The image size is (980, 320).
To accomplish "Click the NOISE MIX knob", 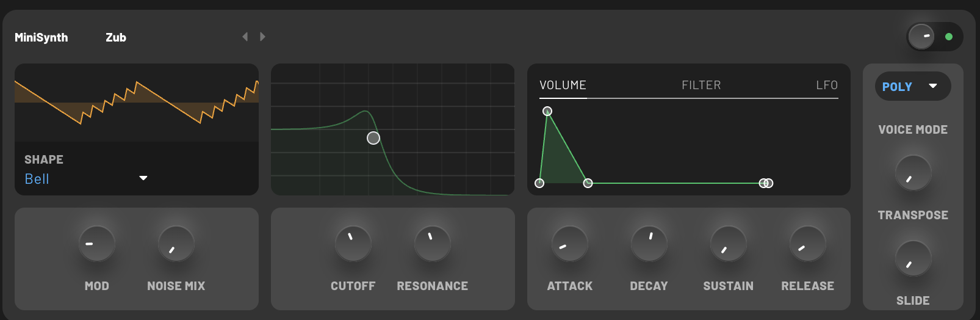I will click(x=176, y=244).
